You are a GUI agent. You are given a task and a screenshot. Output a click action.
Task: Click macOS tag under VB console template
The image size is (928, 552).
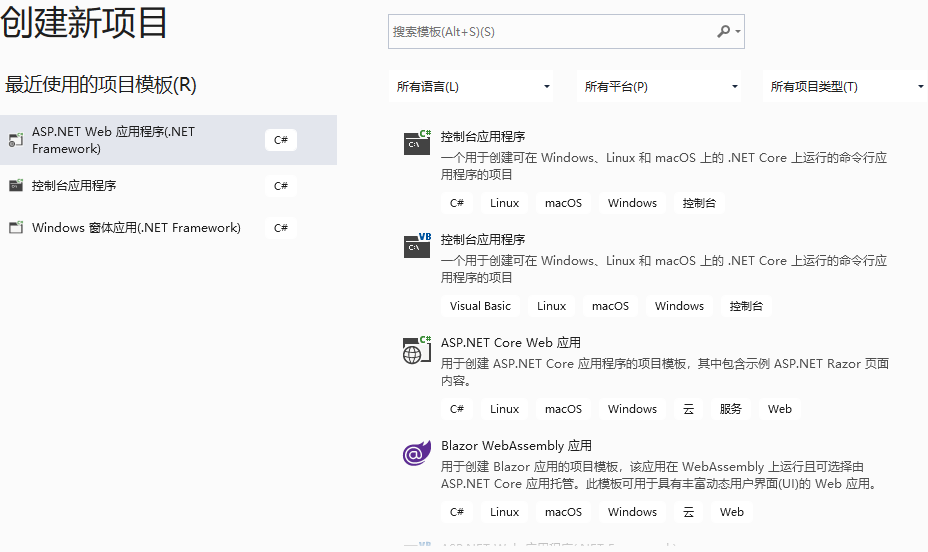(x=610, y=306)
